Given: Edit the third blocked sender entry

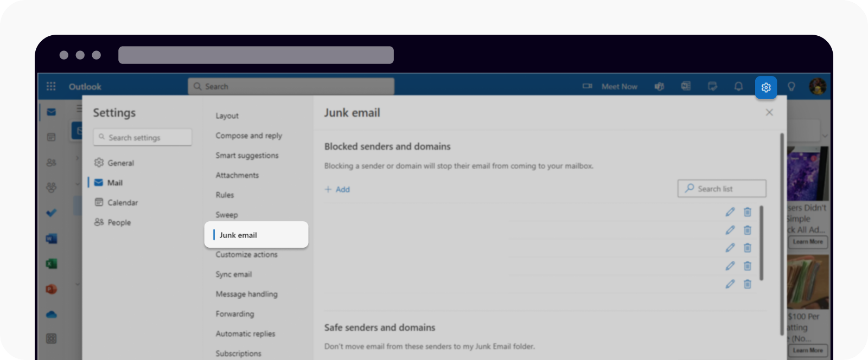Looking at the screenshot, I should point(730,248).
